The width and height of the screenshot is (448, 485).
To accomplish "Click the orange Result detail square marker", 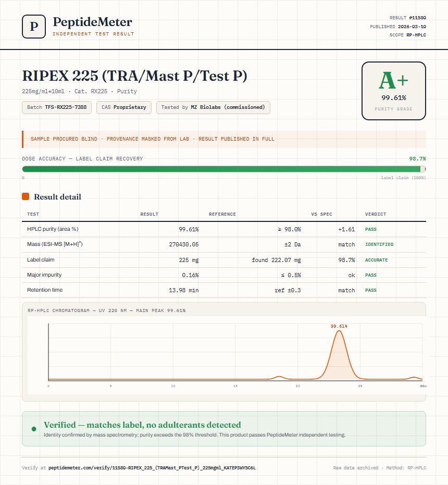I will [x=26, y=196].
